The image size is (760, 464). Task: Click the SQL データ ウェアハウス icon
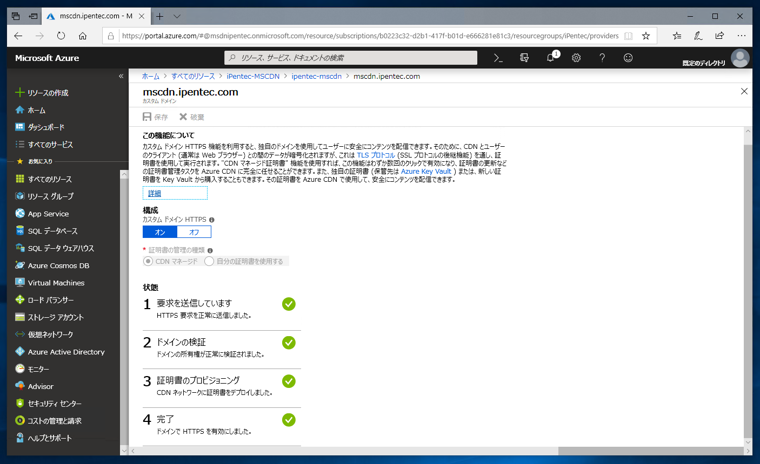[20, 248]
